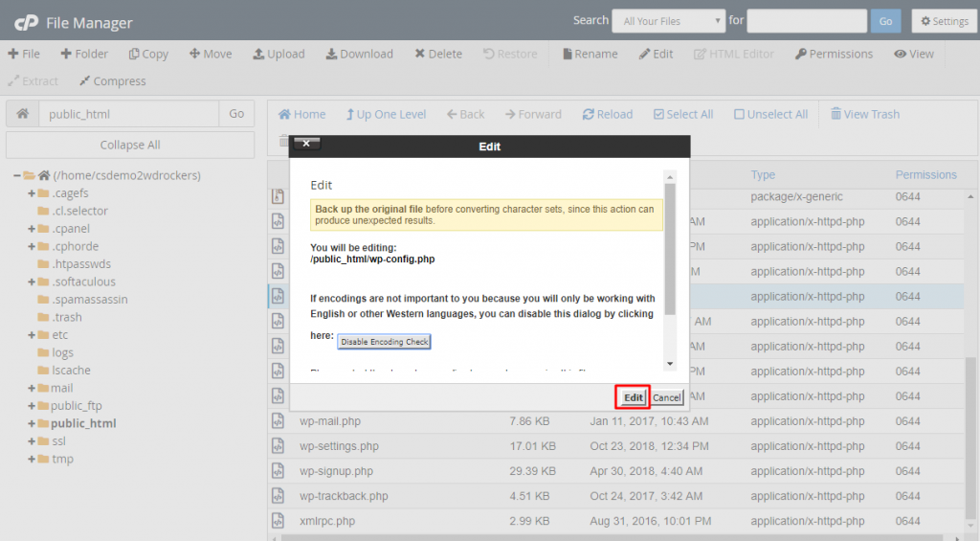Click the Extract toolbar button

(x=33, y=80)
